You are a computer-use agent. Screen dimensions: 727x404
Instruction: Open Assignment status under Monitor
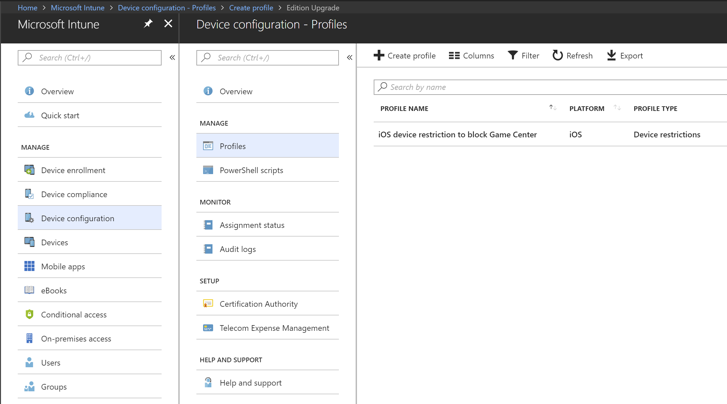coord(252,225)
